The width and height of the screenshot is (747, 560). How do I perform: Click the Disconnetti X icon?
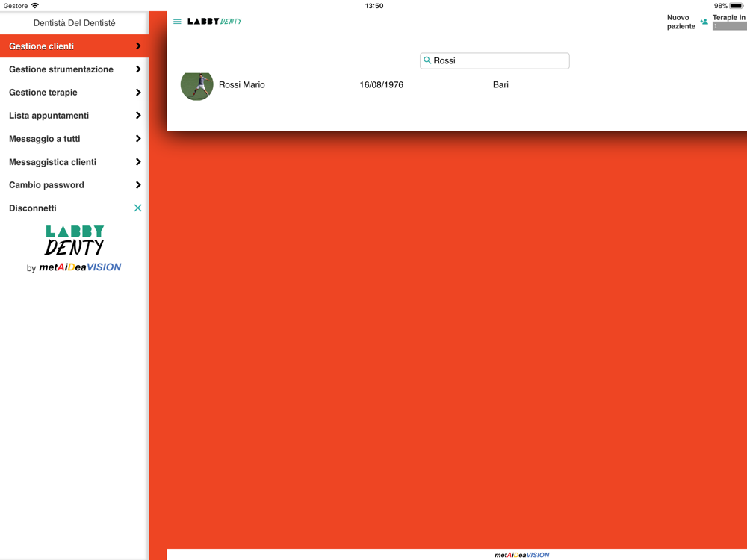137,208
